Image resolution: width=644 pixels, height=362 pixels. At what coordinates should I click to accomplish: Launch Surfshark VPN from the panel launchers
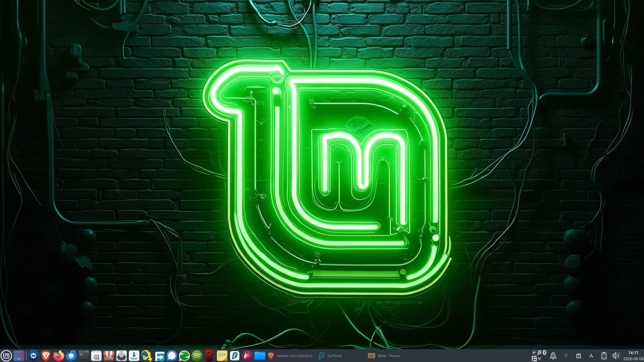pos(234,356)
